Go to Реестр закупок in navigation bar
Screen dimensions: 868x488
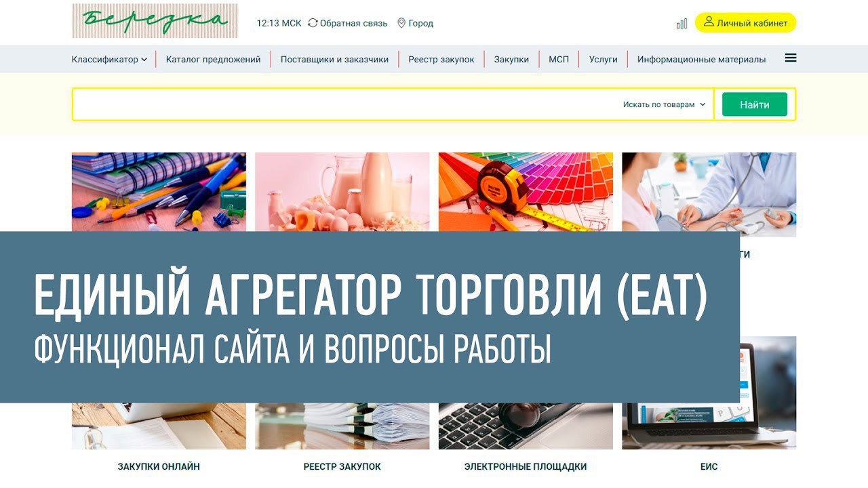[x=441, y=60]
